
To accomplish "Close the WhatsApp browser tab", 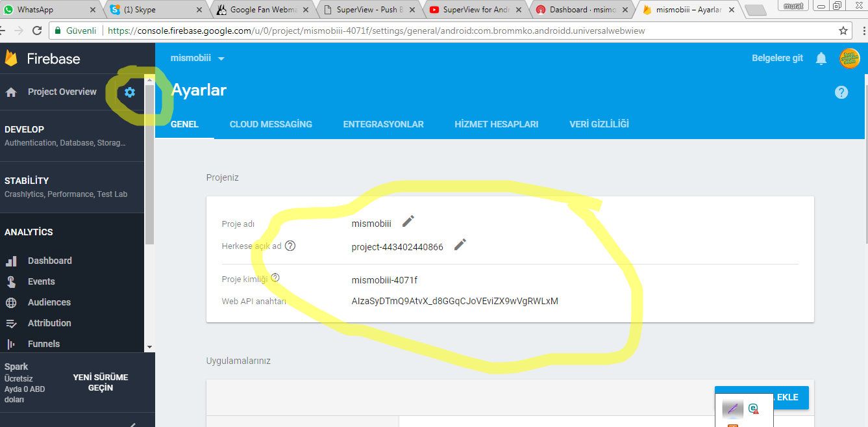I will (92, 10).
